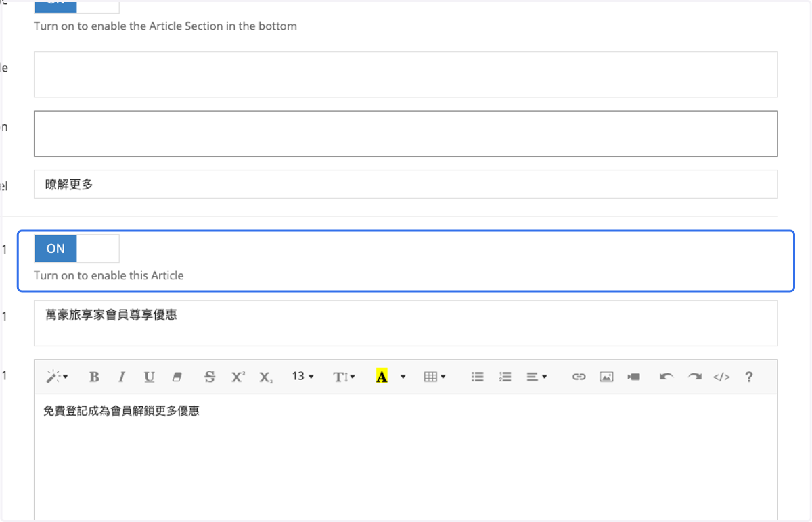The width and height of the screenshot is (812, 522).
Task: Undo the last edit
Action: 667,377
